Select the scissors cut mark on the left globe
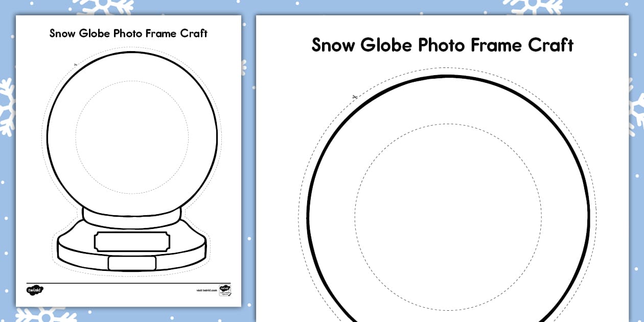The height and width of the screenshot is (322, 644). point(75,64)
